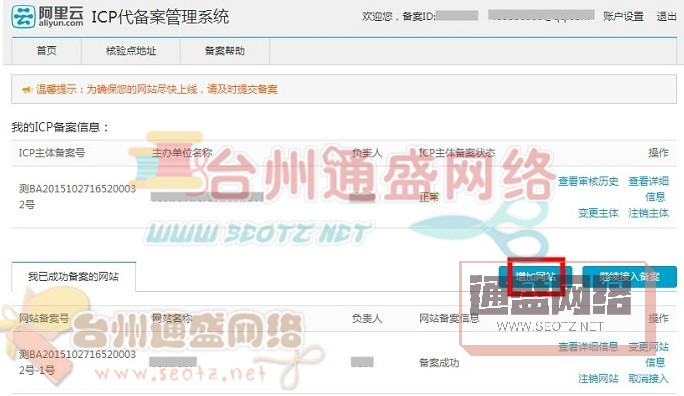Click the megaphone tip icon

(27, 90)
